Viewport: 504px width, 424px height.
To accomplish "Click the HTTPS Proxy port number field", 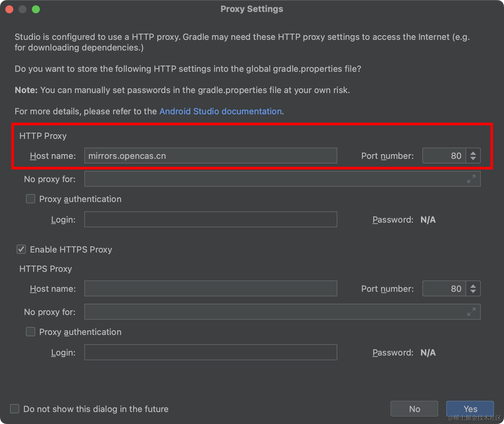I will pos(444,288).
